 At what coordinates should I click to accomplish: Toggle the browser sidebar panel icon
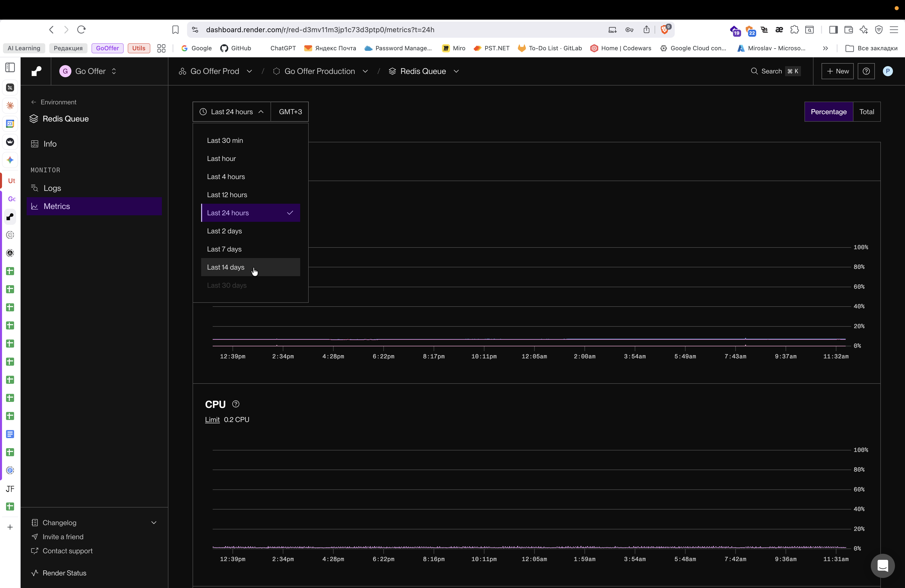(x=833, y=30)
